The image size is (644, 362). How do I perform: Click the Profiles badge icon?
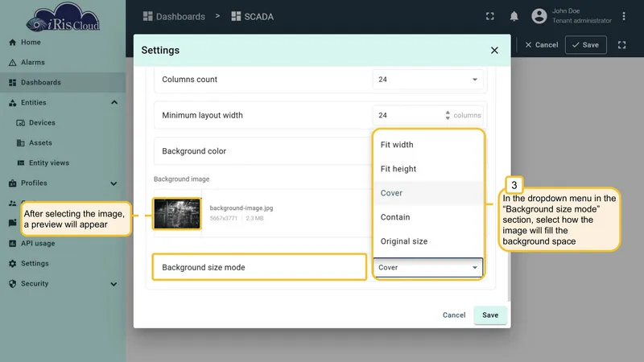(x=12, y=183)
